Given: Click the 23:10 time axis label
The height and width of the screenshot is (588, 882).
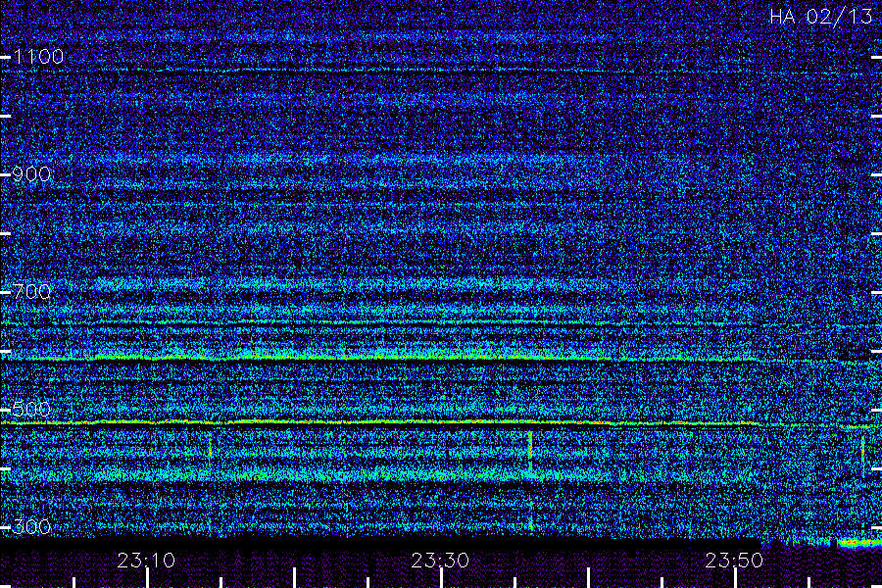Looking at the screenshot, I should coord(146,561).
